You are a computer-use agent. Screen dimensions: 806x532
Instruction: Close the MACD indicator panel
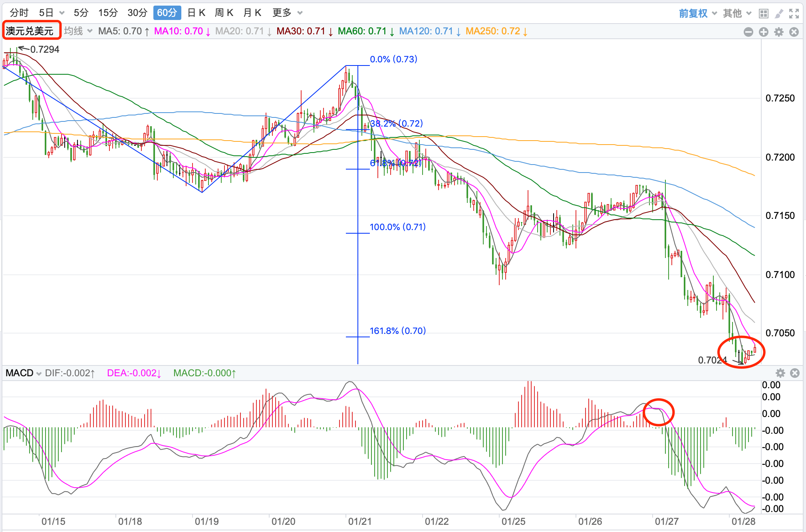point(795,373)
